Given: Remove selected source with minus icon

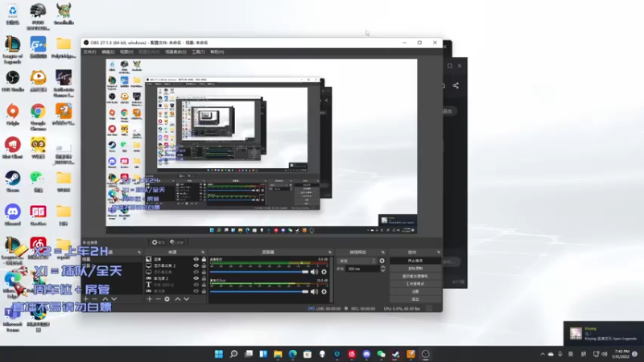Looking at the screenshot, I should click(x=158, y=299).
